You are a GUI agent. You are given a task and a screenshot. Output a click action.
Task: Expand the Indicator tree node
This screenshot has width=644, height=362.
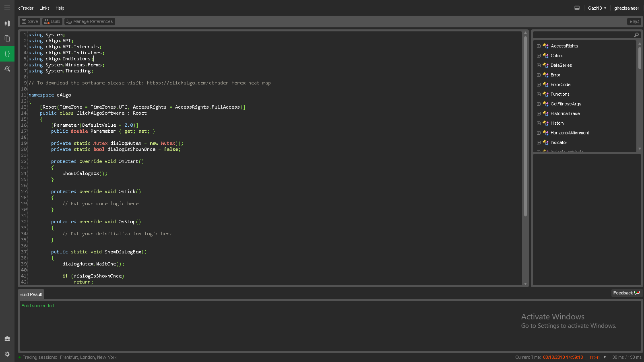click(539, 142)
